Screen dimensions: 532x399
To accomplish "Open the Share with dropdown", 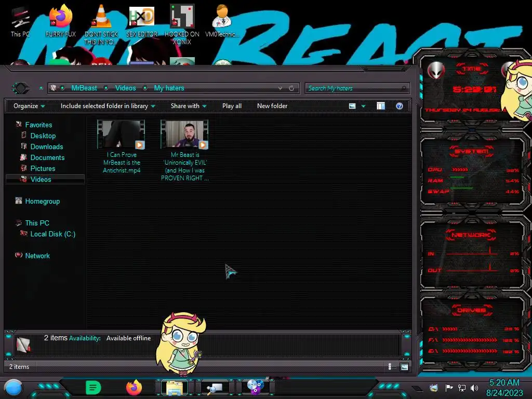I will tap(189, 106).
